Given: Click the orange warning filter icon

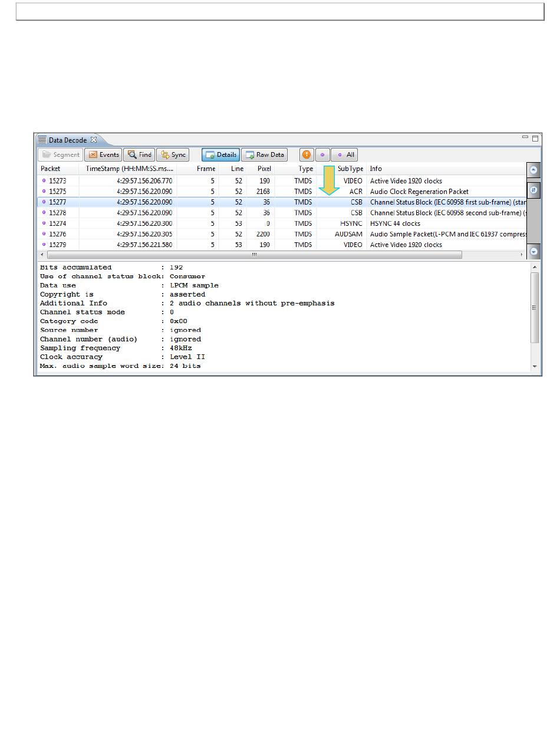Looking at the screenshot, I should click(x=307, y=155).
